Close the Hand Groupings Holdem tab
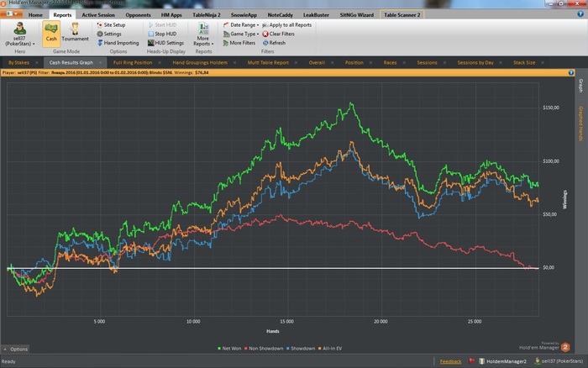 point(234,63)
